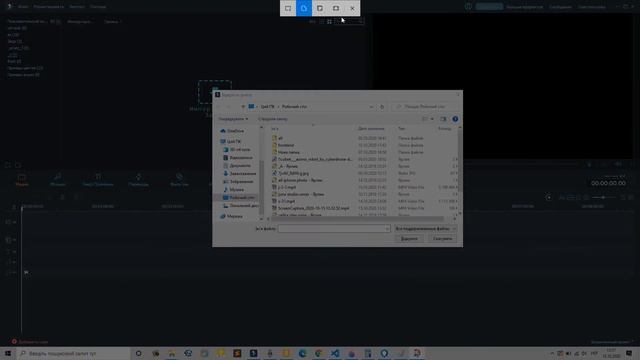Open the supported file types dropdown
Screen dimensions: 640x360
425,229
